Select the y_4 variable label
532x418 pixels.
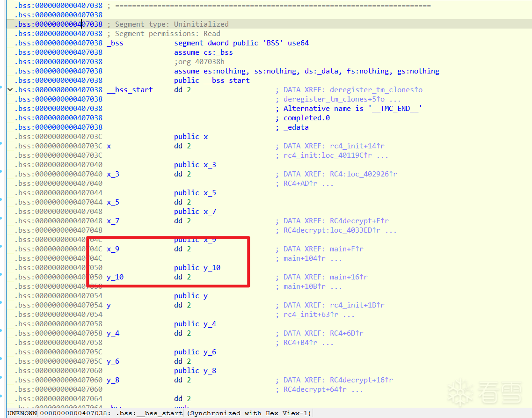113,333
